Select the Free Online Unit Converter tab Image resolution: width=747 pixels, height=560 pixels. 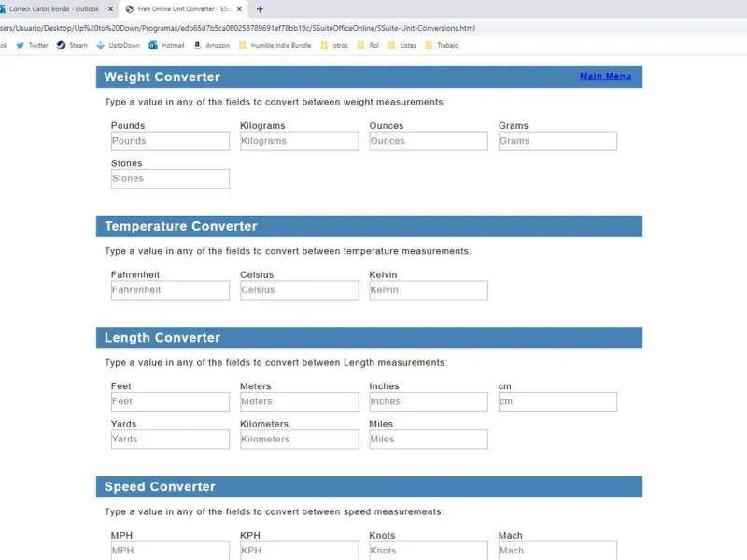[183, 9]
